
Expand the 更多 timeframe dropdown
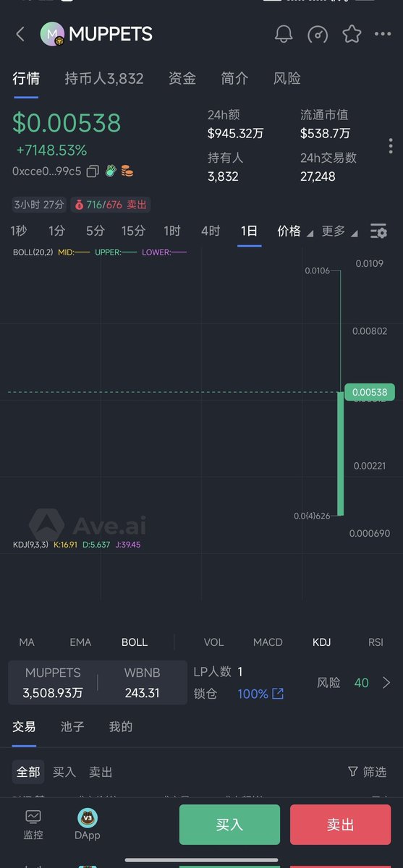coord(339,231)
